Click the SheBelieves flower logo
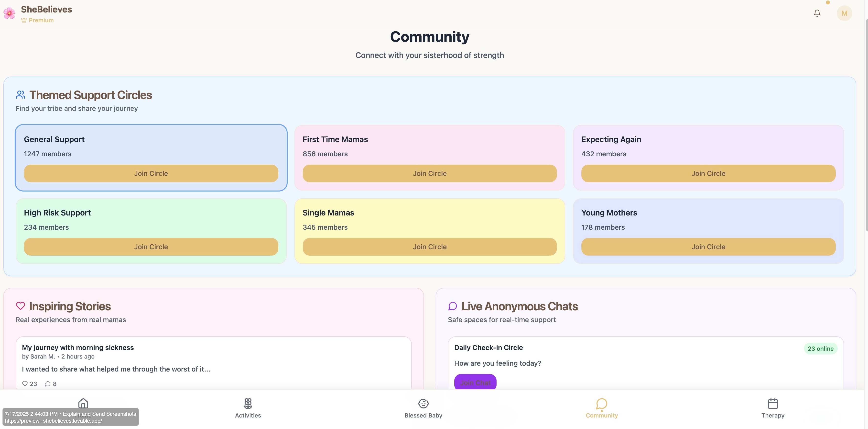This screenshot has width=868, height=429. (10, 13)
